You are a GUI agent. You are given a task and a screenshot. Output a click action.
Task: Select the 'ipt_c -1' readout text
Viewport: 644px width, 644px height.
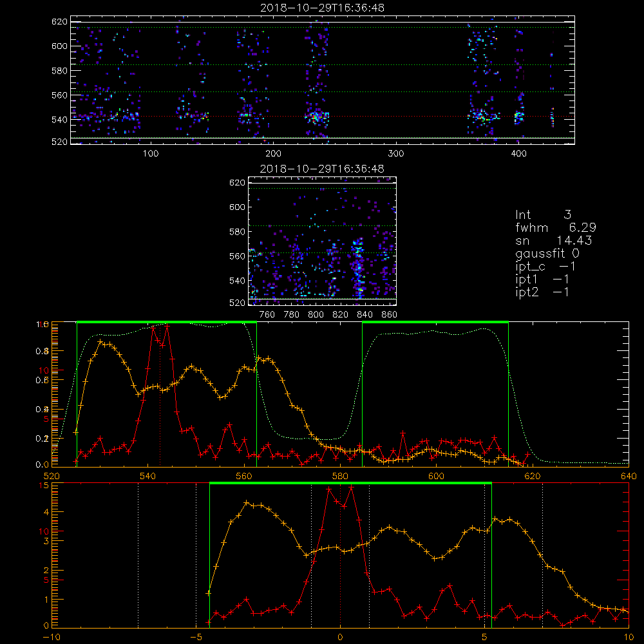[x=545, y=267]
